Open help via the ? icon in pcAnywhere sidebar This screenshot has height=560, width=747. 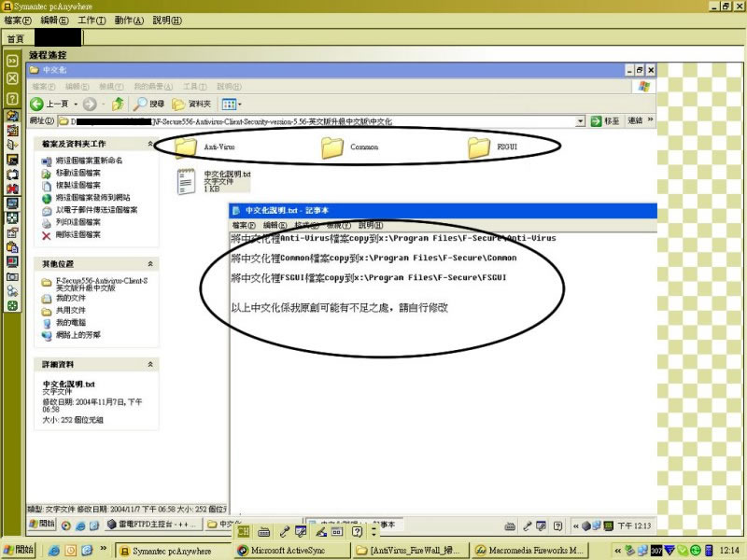pyautogui.click(x=12, y=99)
